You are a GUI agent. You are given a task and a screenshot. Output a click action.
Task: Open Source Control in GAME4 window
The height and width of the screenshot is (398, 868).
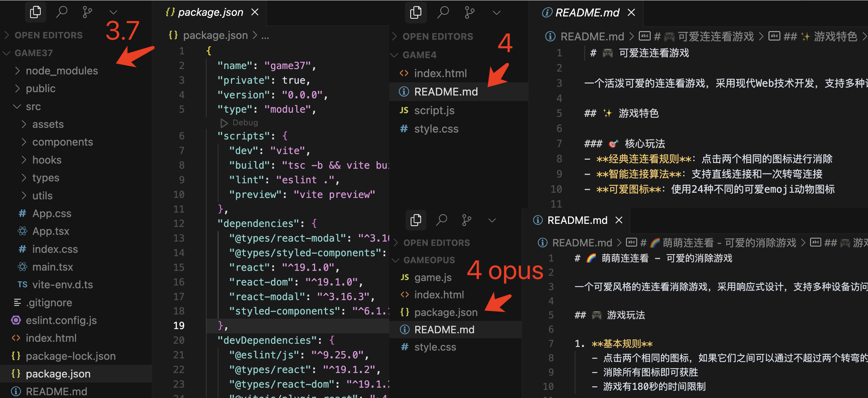[469, 12]
